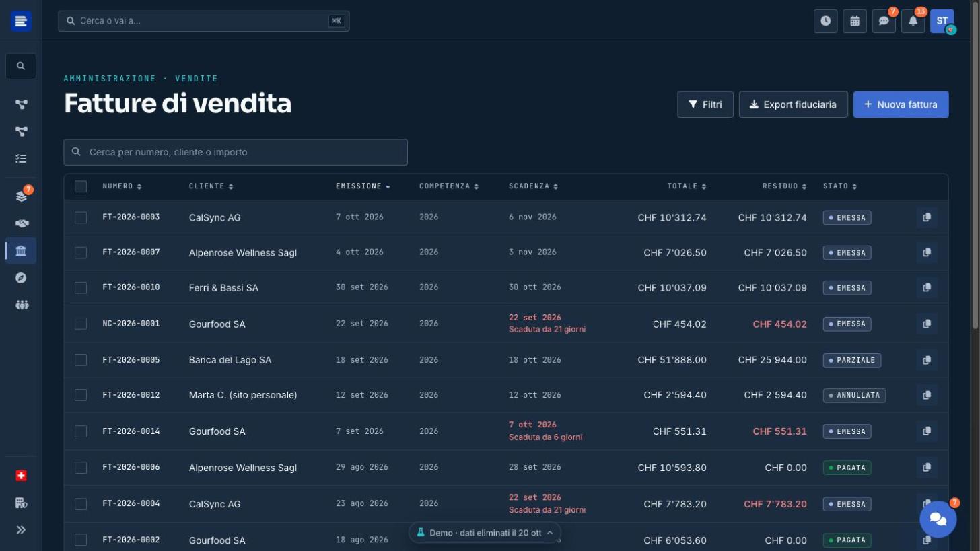
Task: Expand the sidebar with the double chevron
Action: (21, 529)
